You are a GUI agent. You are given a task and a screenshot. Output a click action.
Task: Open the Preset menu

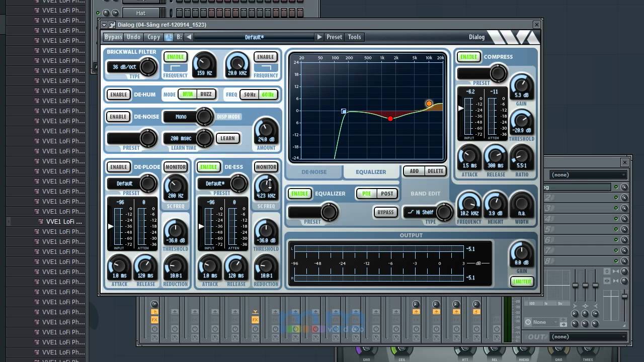(334, 37)
